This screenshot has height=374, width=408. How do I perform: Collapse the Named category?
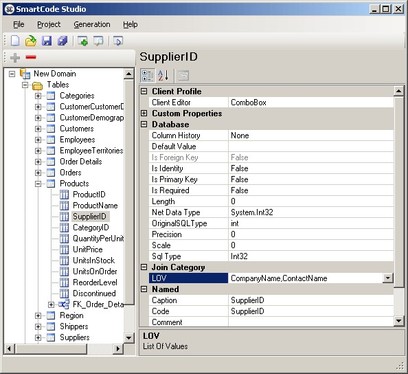(144, 289)
